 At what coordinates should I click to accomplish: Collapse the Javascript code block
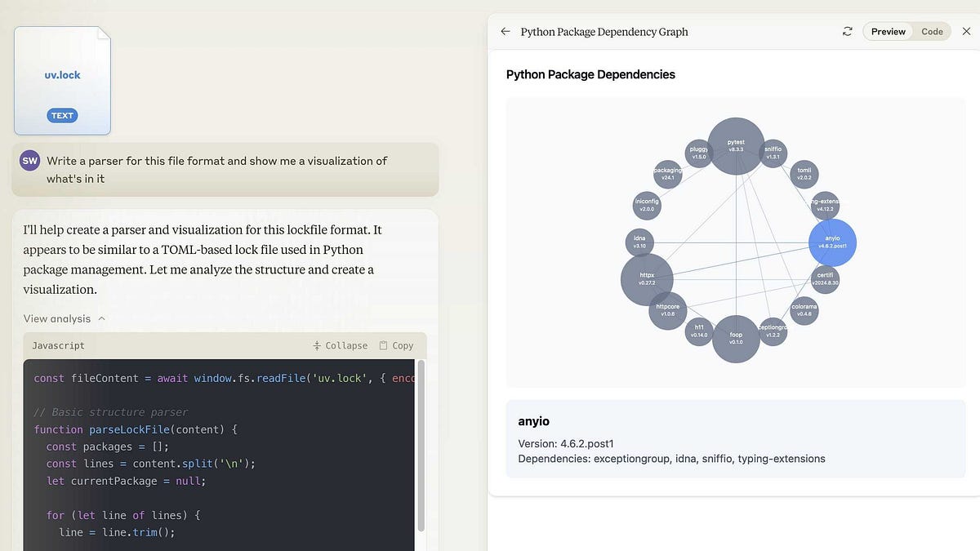(x=341, y=346)
